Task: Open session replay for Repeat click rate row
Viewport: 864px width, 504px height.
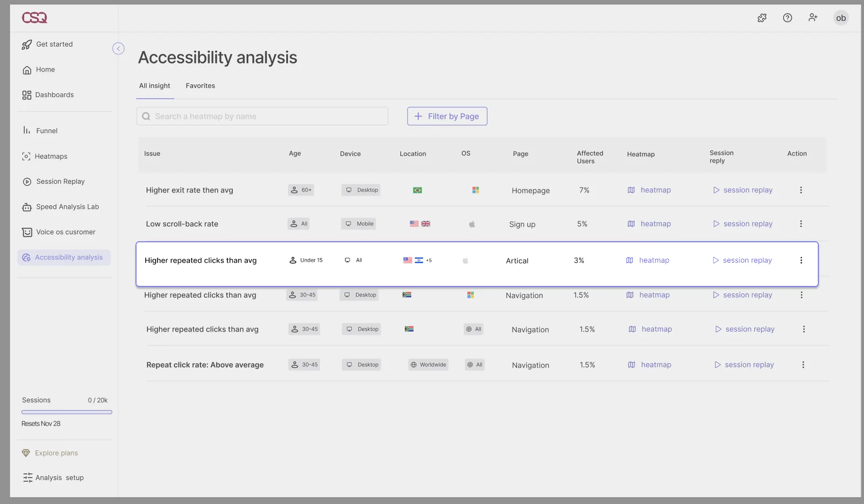Action: coord(744,365)
